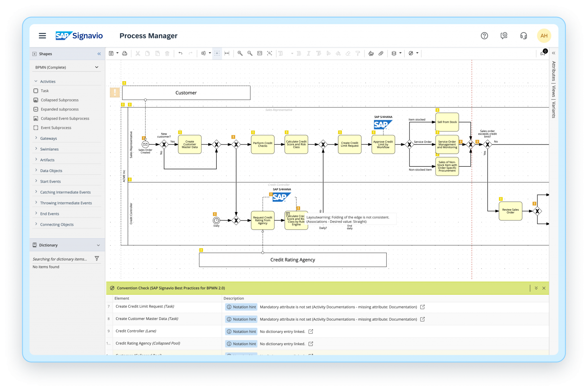588x390 pixels.
Task: Select the Zoom In tool
Action: (240, 53)
